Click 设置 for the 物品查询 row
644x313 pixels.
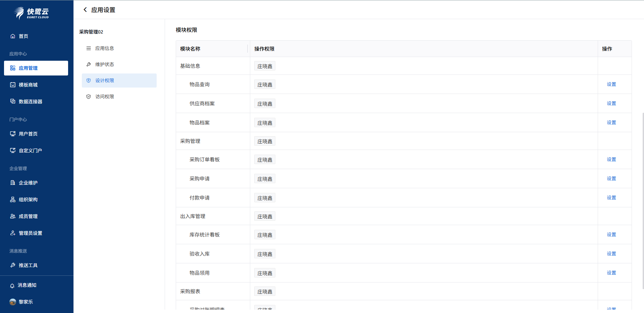[x=611, y=84]
